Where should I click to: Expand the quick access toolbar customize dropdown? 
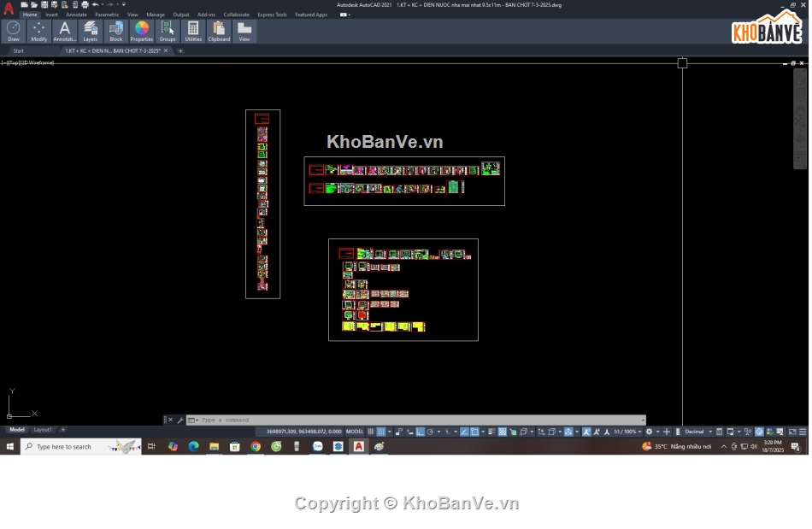[124, 4]
